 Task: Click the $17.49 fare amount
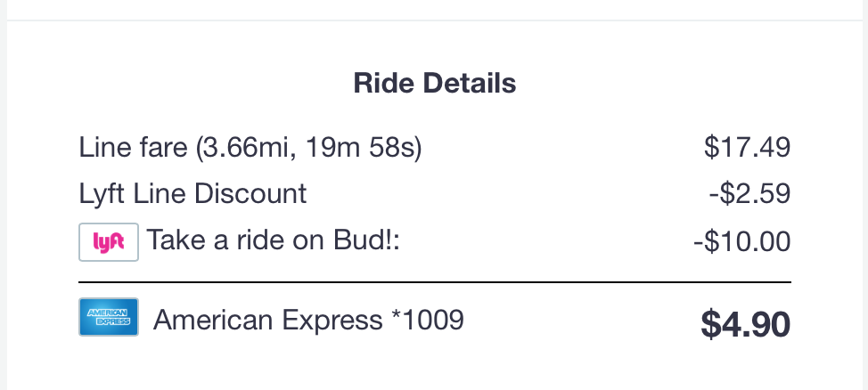tap(747, 147)
